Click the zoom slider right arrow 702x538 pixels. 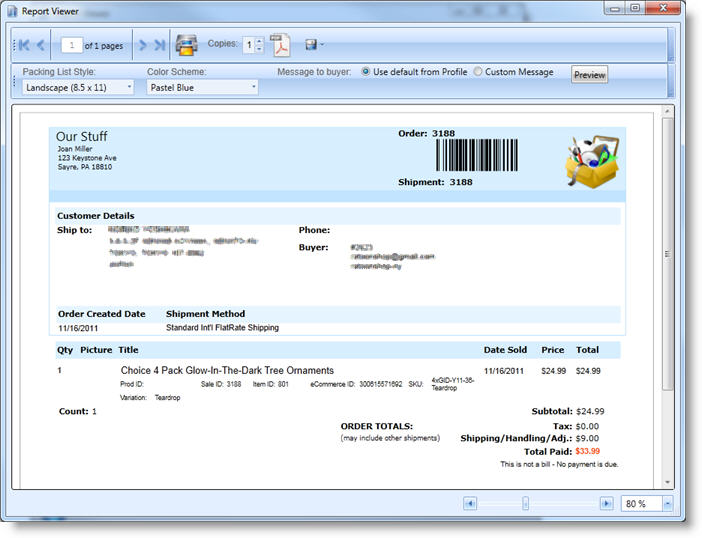606,503
